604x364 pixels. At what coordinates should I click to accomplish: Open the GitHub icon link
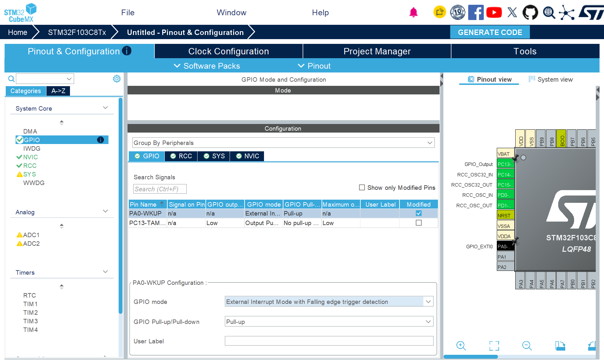tap(530, 12)
